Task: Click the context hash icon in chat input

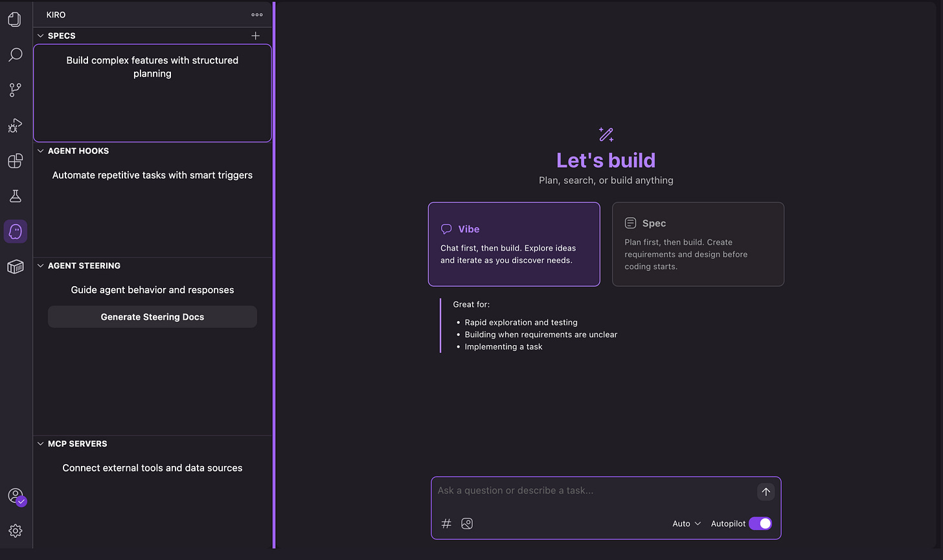Action: point(446,524)
